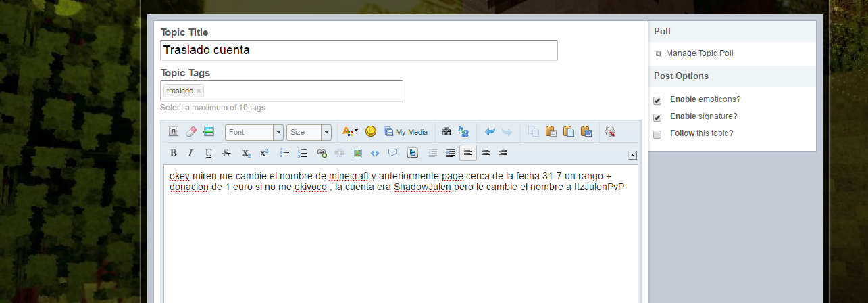Open the Font dropdown
This screenshot has height=303, width=868.
tap(254, 132)
